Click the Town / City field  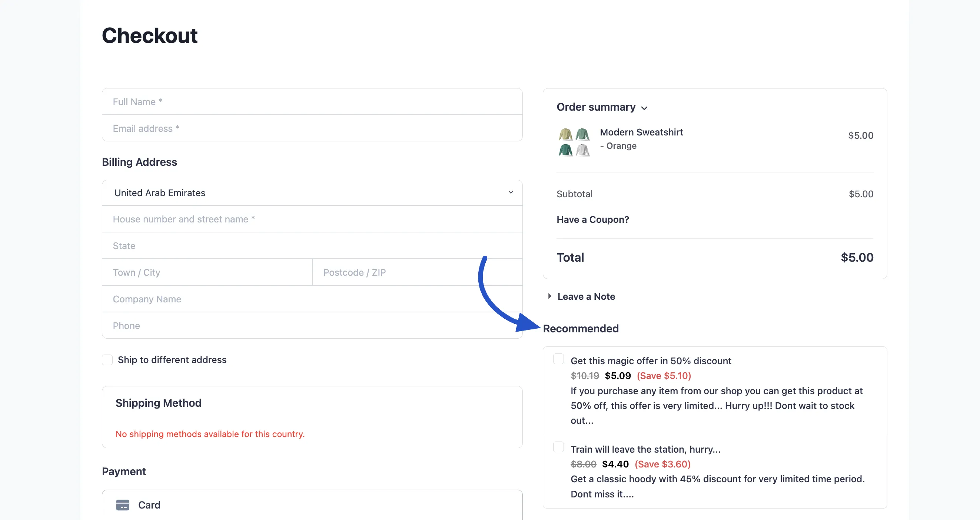[207, 272]
